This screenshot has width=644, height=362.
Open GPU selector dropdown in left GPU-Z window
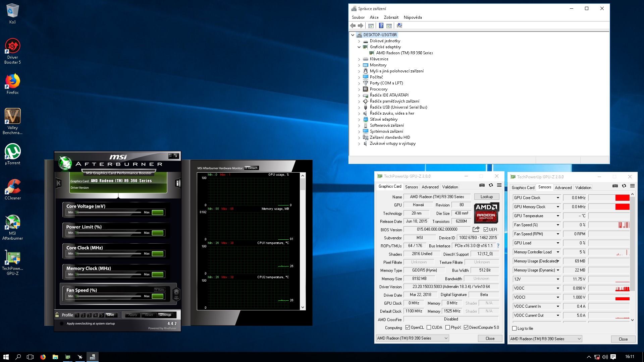(412, 338)
